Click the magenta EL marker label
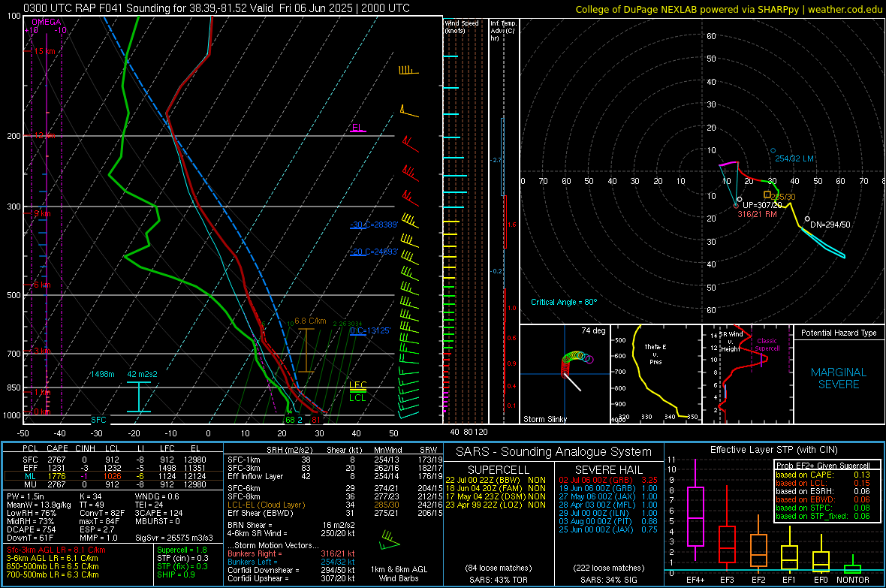Screen dimensions: 886x588 click(x=357, y=127)
